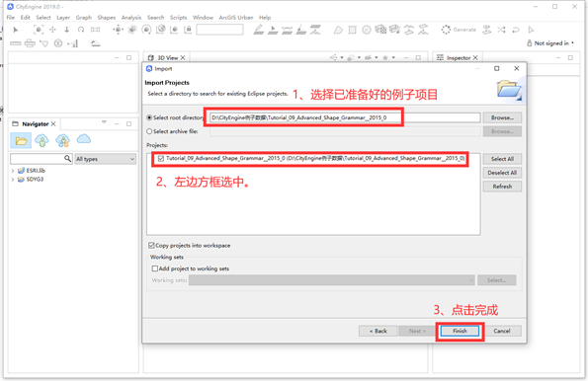
Task: Open the Shapes menu
Action: [107, 17]
